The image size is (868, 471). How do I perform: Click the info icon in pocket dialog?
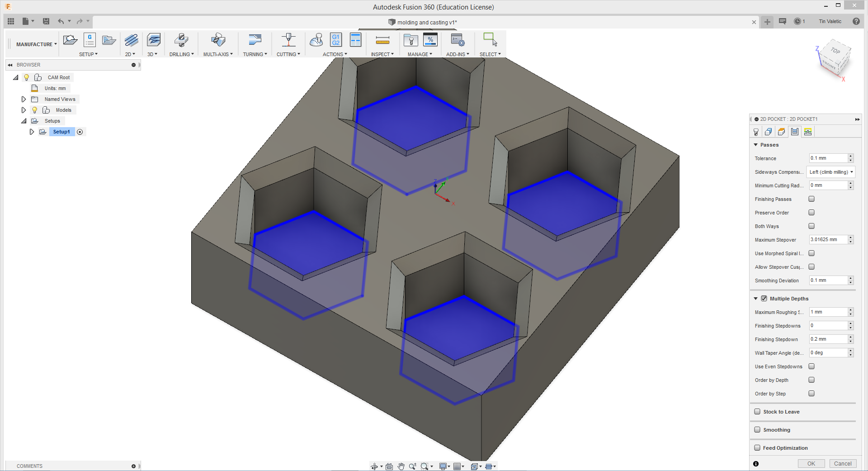(x=756, y=464)
